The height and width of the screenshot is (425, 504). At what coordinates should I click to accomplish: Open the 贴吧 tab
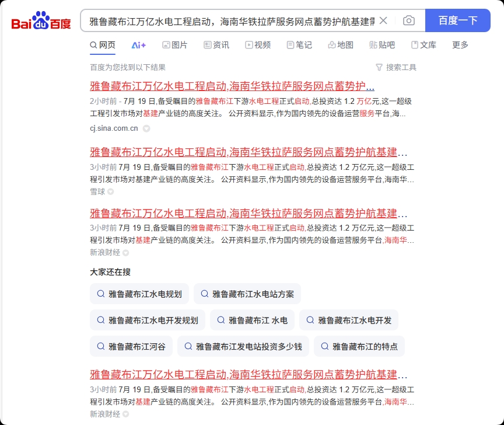coord(382,45)
